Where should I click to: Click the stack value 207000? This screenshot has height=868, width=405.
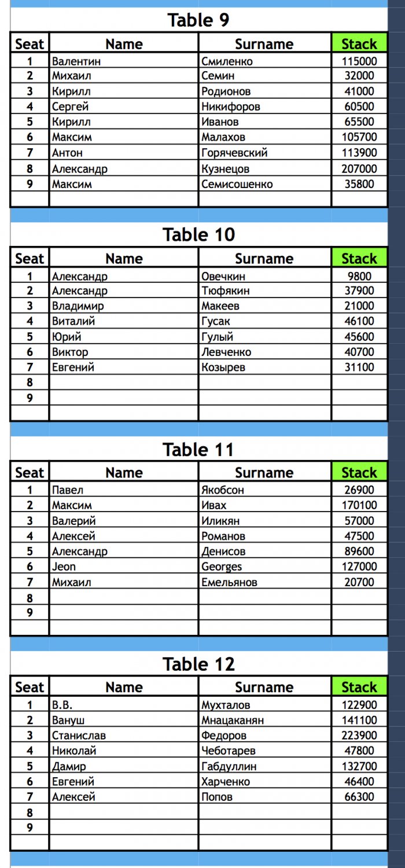(x=359, y=169)
